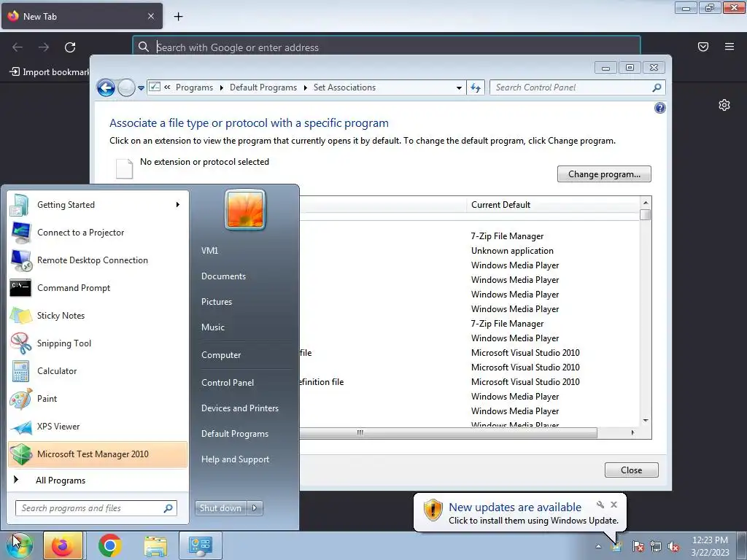Screen dimensions: 747x560
Task: Click the volume tray icon
Action: (x=673, y=547)
